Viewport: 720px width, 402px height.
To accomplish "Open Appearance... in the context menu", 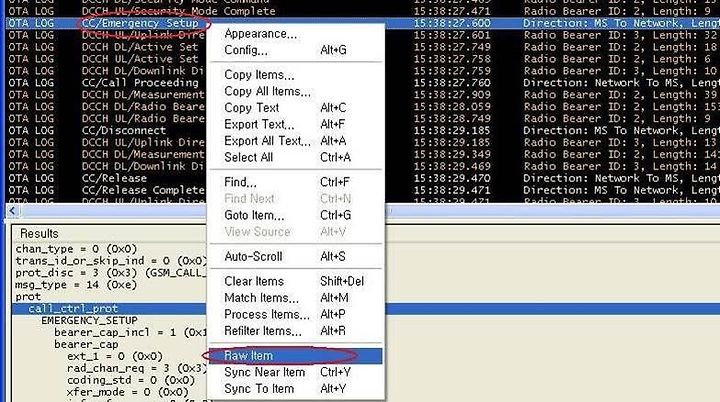I will [260, 34].
